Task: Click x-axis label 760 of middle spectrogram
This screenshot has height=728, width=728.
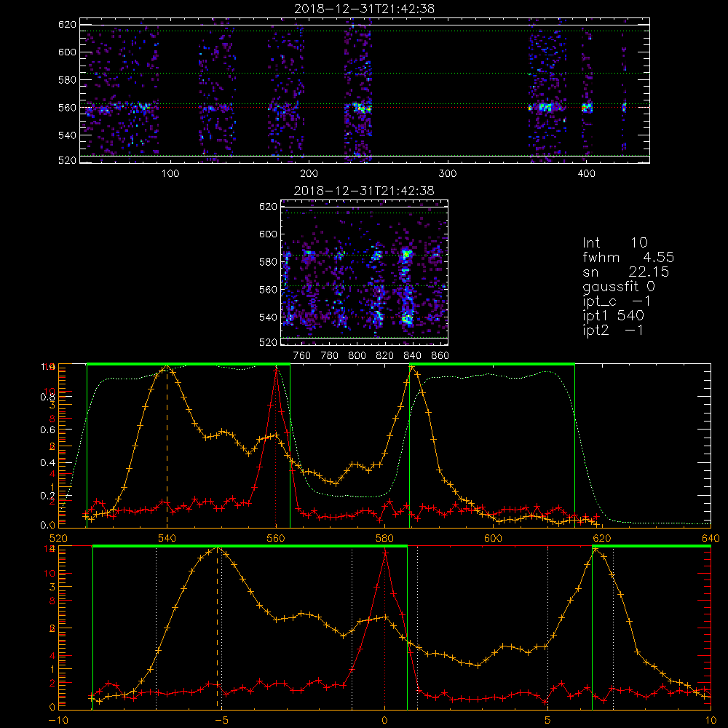Action: click(x=302, y=355)
